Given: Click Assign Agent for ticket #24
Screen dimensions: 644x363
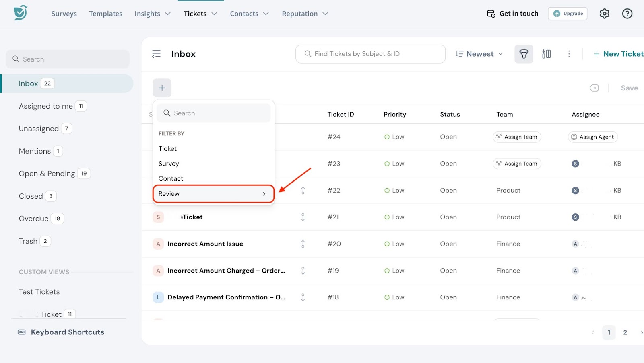Looking at the screenshot, I should point(592,137).
